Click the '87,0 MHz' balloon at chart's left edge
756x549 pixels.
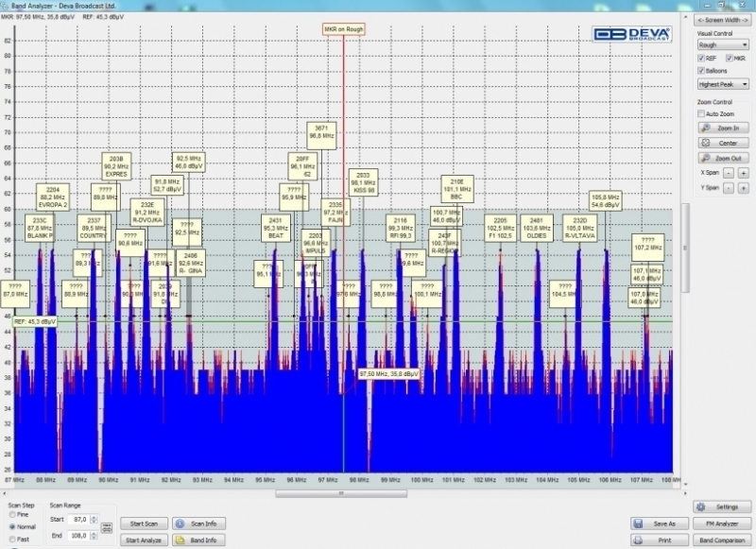click(15, 294)
